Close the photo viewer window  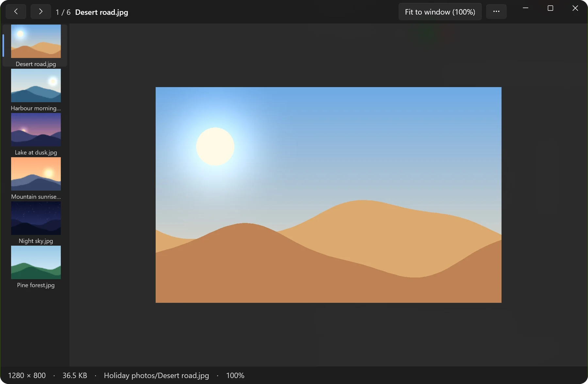point(575,8)
